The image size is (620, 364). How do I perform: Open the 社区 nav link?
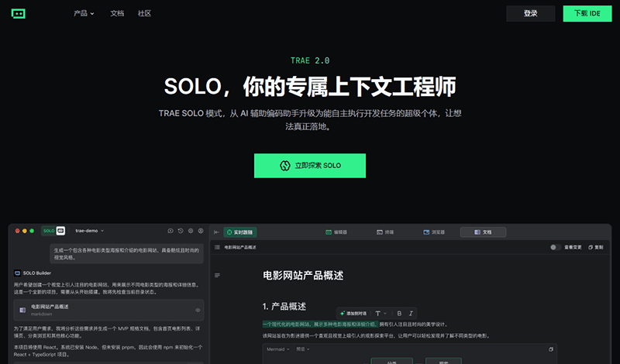(x=144, y=13)
